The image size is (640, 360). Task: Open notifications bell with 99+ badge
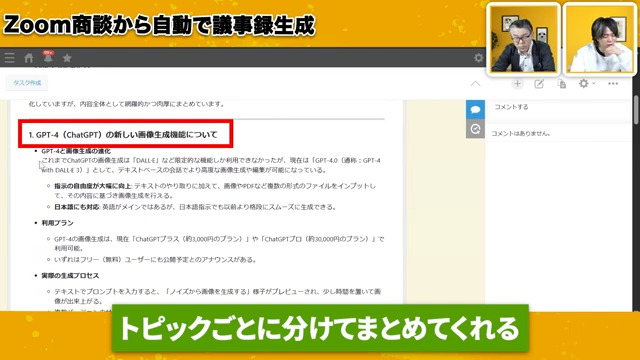(x=48, y=57)
